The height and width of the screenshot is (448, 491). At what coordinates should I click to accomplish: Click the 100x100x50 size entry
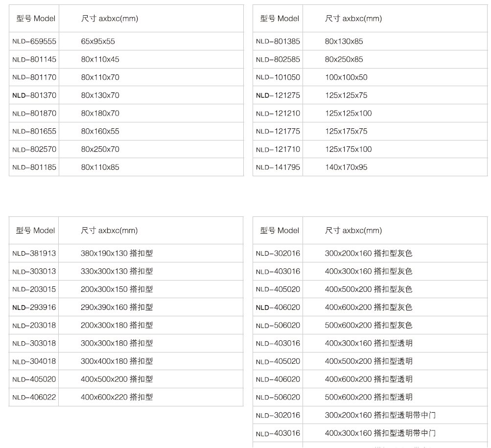pos(346,77)
